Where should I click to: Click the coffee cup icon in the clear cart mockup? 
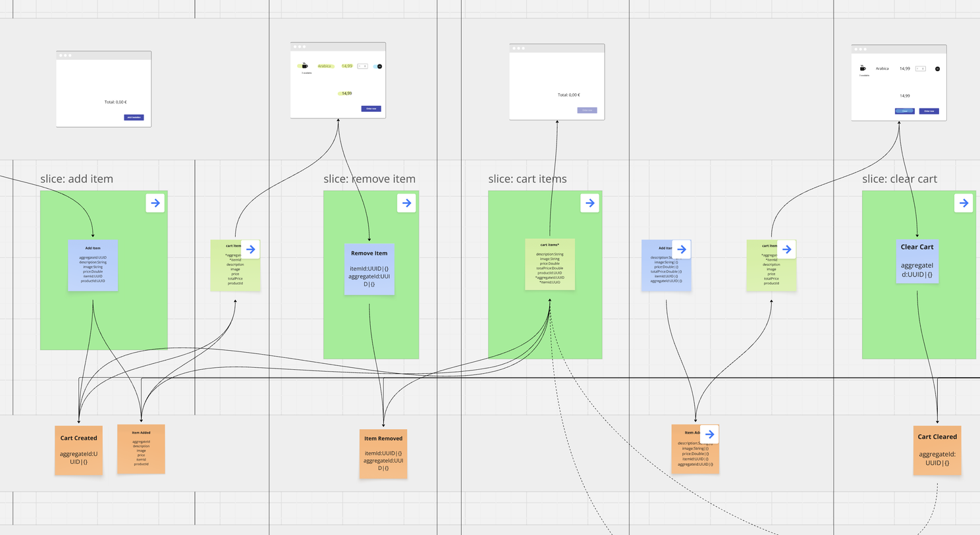click(864, 68)
